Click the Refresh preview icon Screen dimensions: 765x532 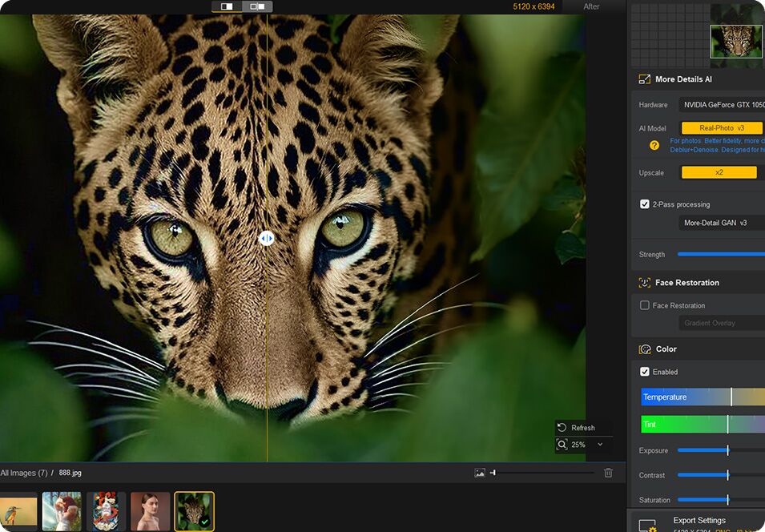click(x=562, y=428)
